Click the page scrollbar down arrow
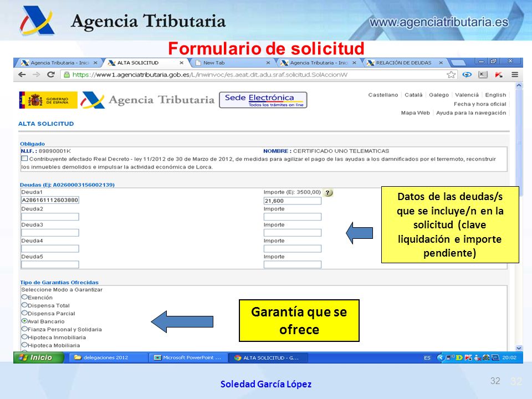This screenshot has height=399, width=532. (519, 348)
